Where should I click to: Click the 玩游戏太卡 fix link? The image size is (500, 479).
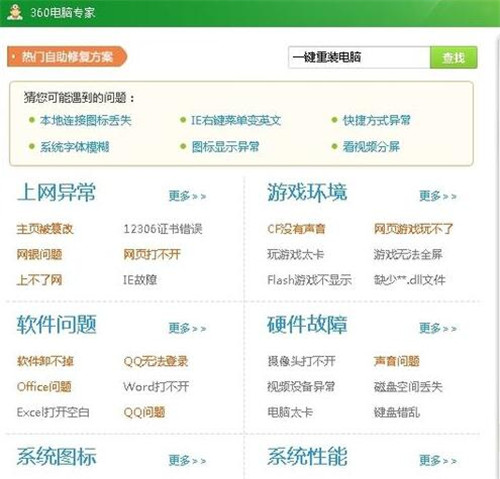[x=296, y=254]
